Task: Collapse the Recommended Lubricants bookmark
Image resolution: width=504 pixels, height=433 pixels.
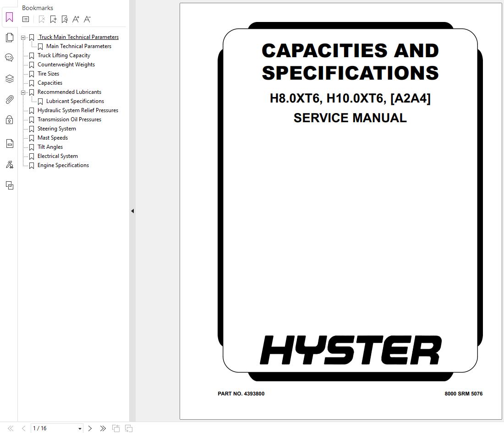Action: coord(23,92)
